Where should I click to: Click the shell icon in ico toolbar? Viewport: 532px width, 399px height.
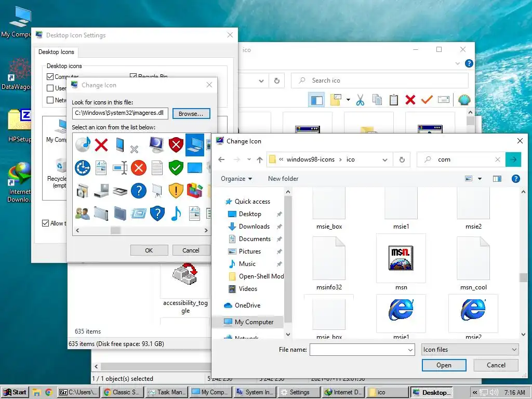pos(464,100)
